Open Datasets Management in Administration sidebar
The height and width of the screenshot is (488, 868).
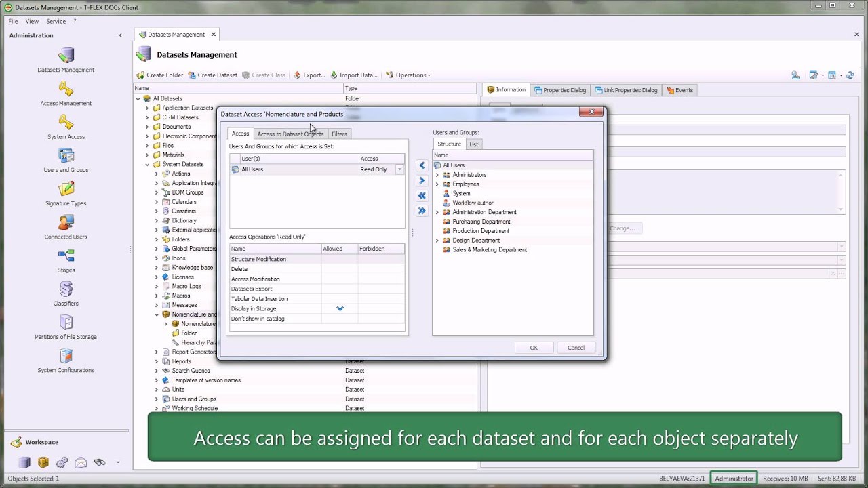pyautogui.click(x=66, y=60)
